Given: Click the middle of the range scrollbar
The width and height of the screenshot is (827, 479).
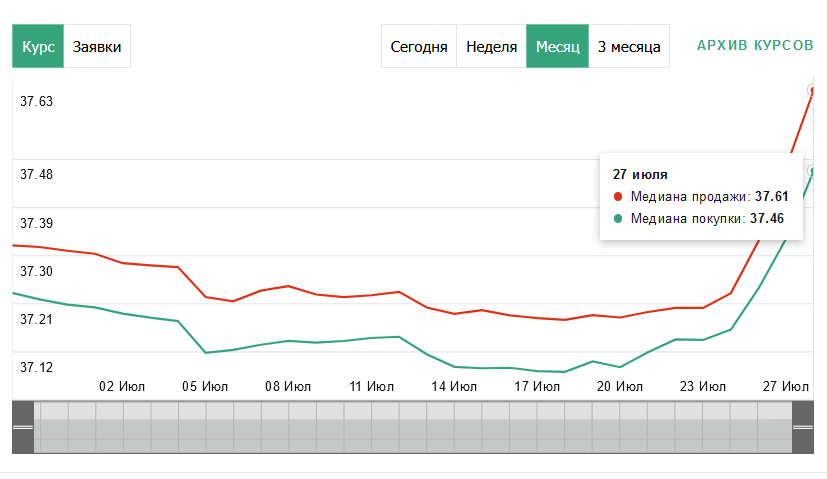Looking at the screenshot, I should pos(413,427).
